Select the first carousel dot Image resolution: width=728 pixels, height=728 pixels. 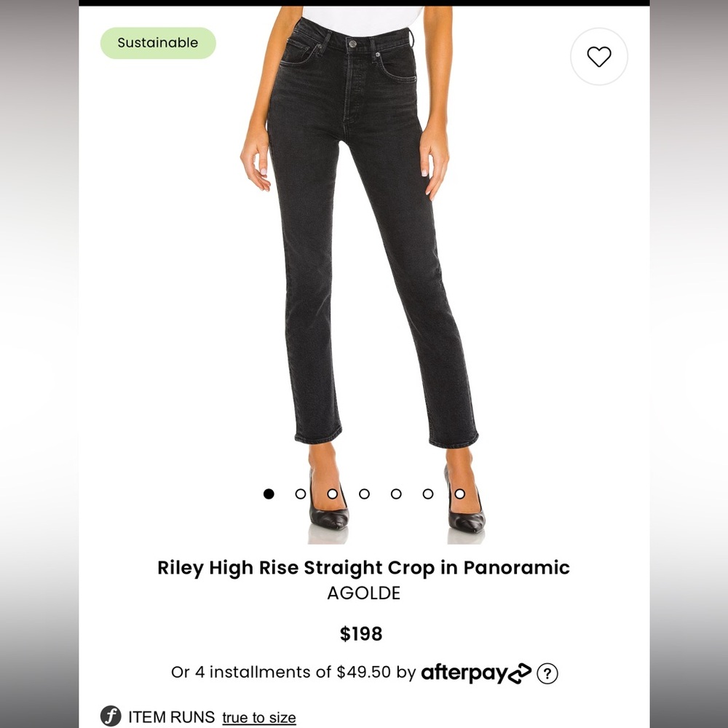pyautogui.click(x=269, y=493)
